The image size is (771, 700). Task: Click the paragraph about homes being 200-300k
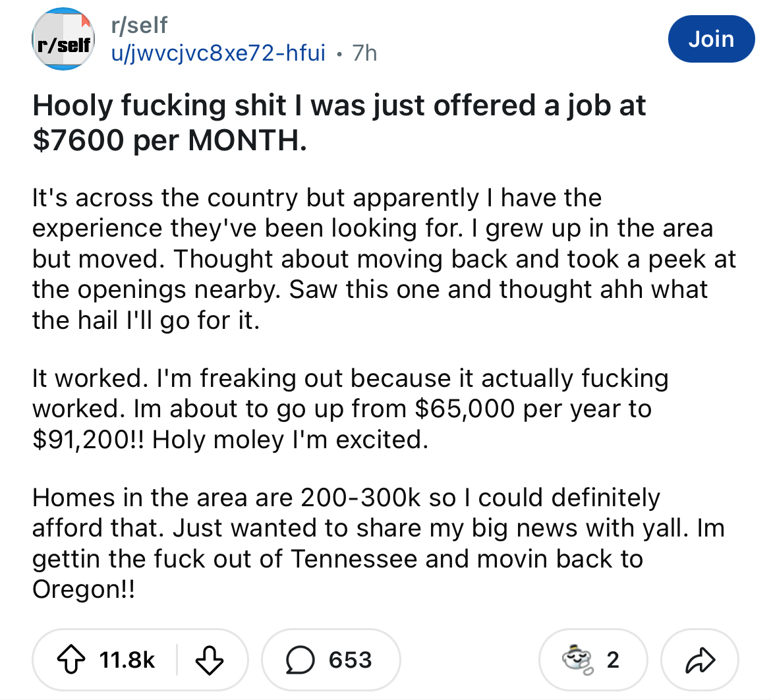(379, 543)
